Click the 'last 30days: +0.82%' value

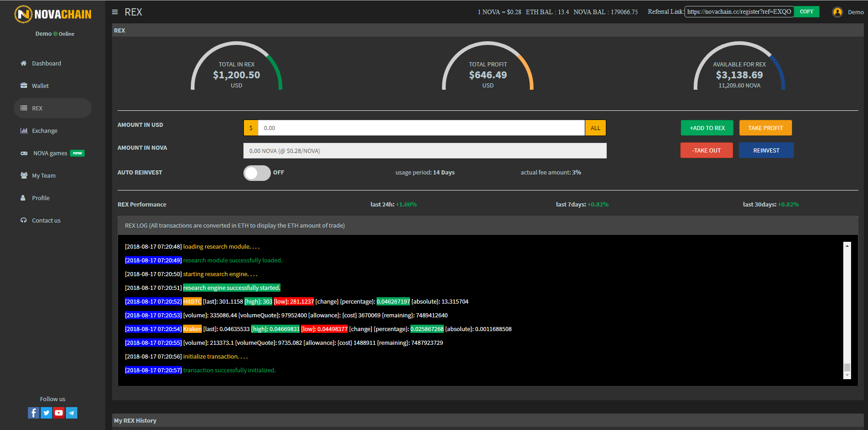click(x=771, y=204)
